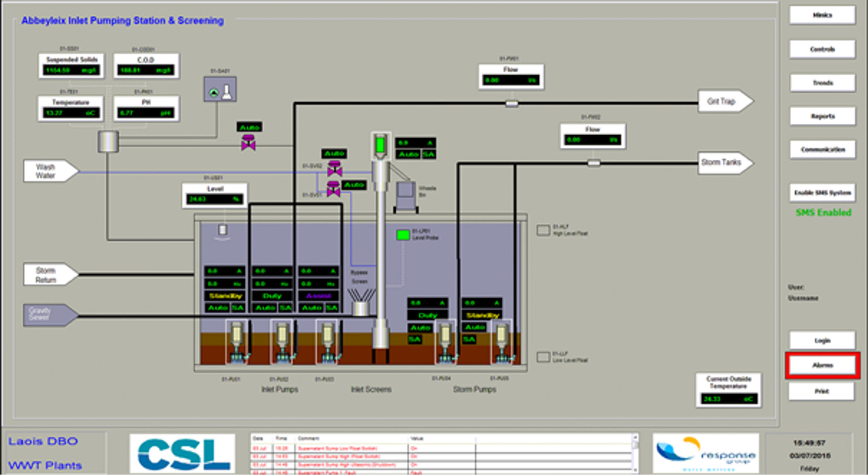Open the Trends page
Screen dimensions: 868x475
point(822,83)
